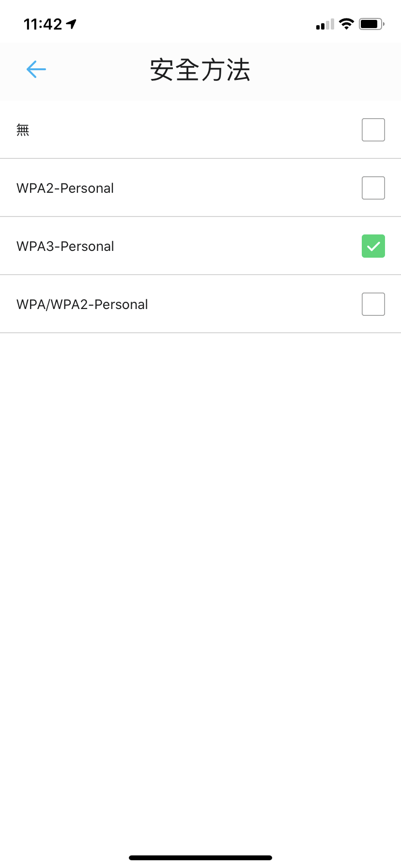The width and height of the screenshot is (401, 868).
Task: Enable the 無 (none) security checkbox
Action: pos(373,130)
